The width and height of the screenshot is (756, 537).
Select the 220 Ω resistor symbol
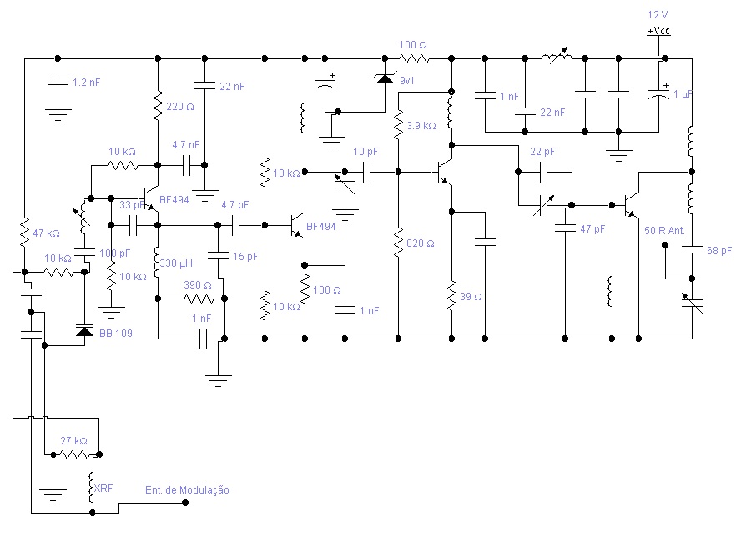coord(157,106)
